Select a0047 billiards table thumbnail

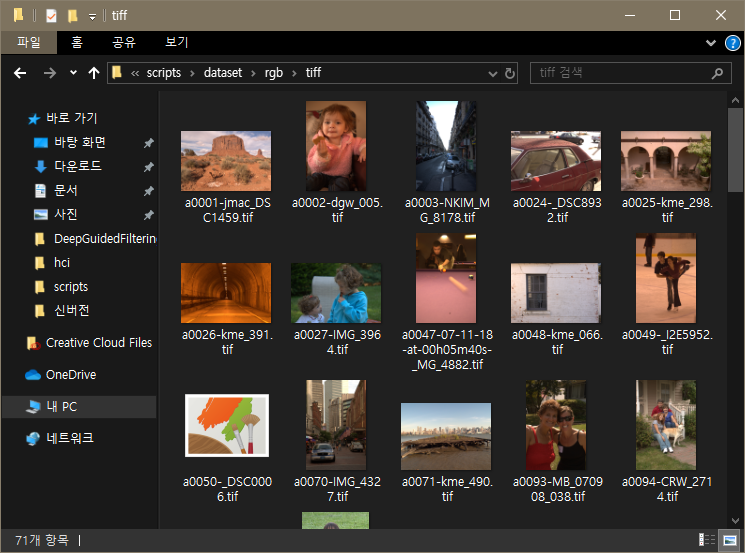446,278
